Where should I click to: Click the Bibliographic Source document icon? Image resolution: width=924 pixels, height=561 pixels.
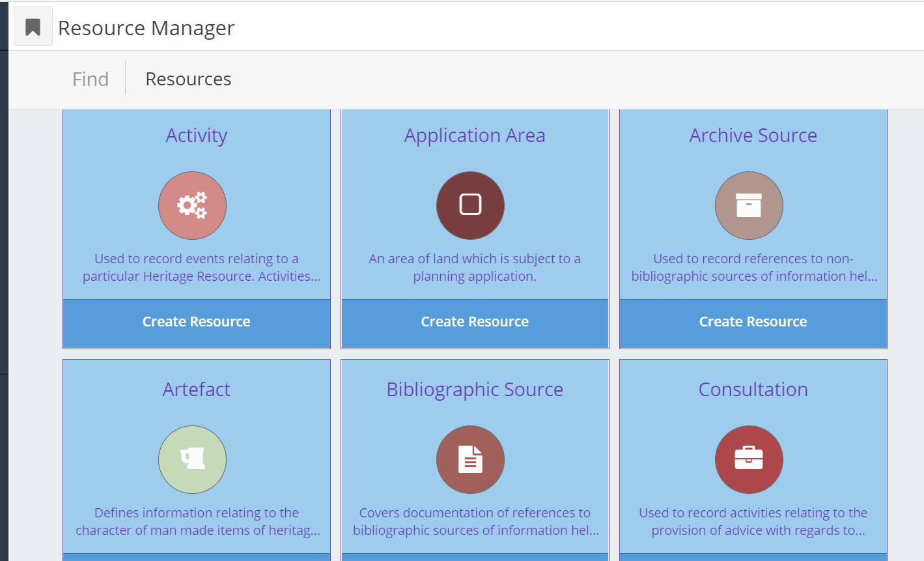(x=470, y=459)
